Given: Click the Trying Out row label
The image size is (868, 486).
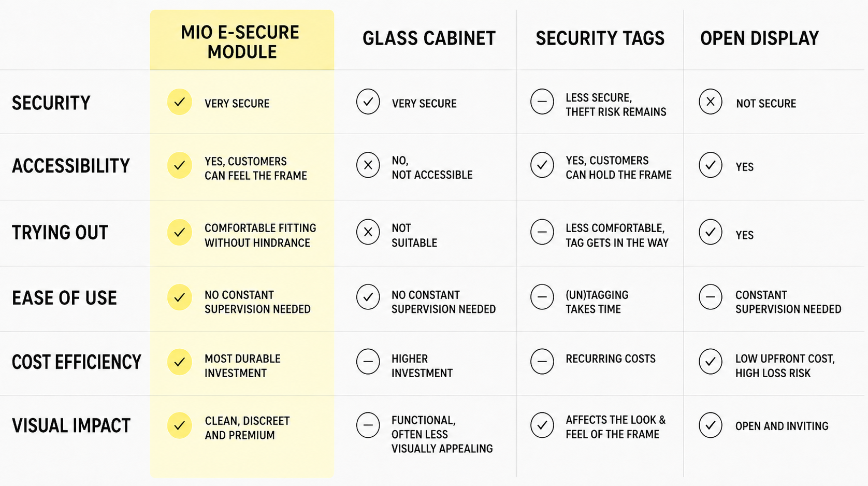Looking at the screenshot, I should click(x=60, y=233).
